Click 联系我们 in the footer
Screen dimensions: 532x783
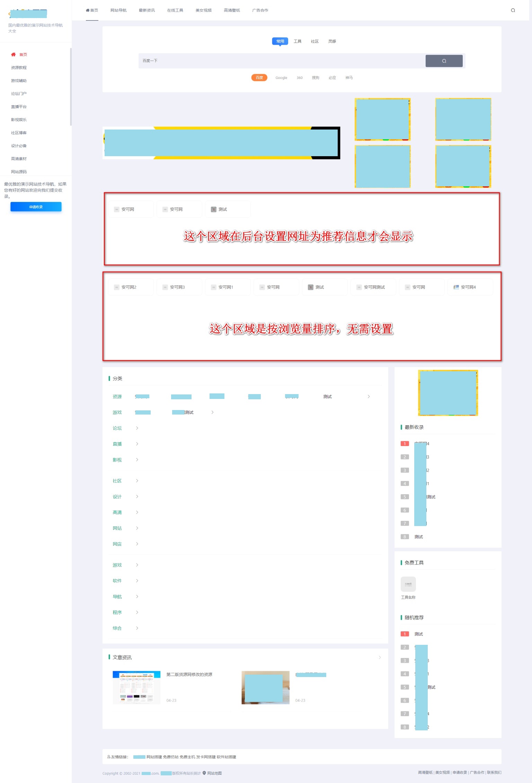tap(494, 772)
